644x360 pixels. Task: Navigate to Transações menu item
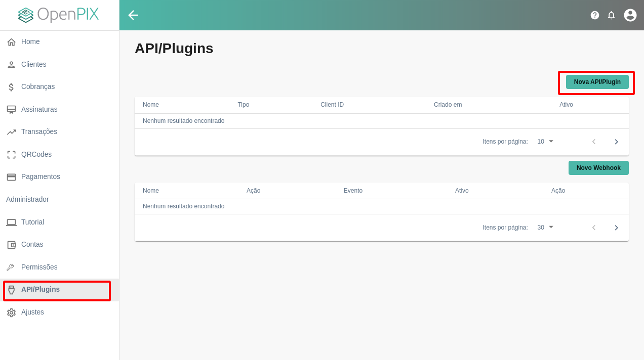point(39,131)
